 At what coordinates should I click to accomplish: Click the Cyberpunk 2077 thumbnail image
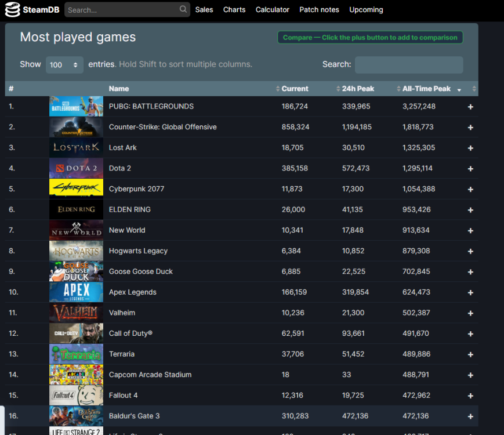pos(76,189)
